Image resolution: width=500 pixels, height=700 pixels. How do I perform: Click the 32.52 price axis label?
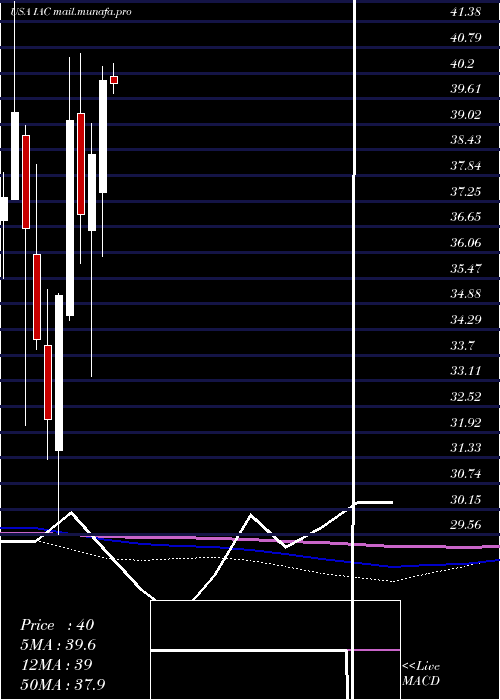coord(466,396)
